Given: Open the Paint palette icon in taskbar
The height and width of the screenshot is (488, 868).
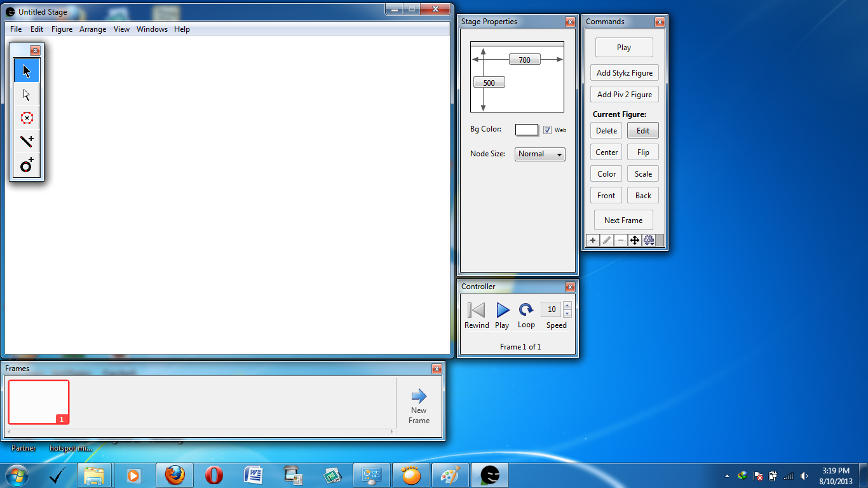Looking at the screenshot, I should pos(450,475).
